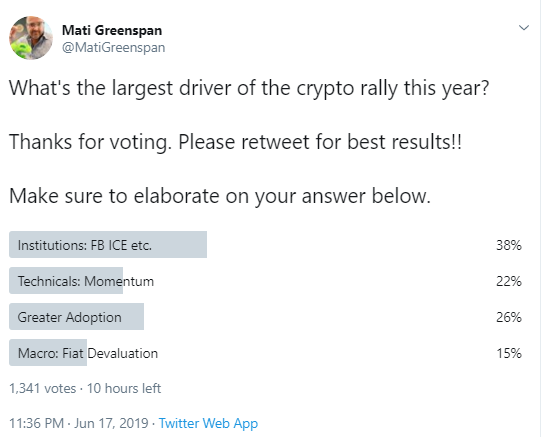The height and width of the screenshot is (437, 541).
Task: Open the @MatiGreenspan handle link
Action: (x=114, y=48)
